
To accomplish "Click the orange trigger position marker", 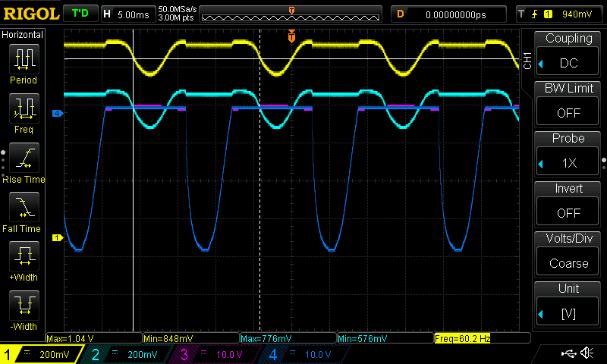I will point(291,36).
